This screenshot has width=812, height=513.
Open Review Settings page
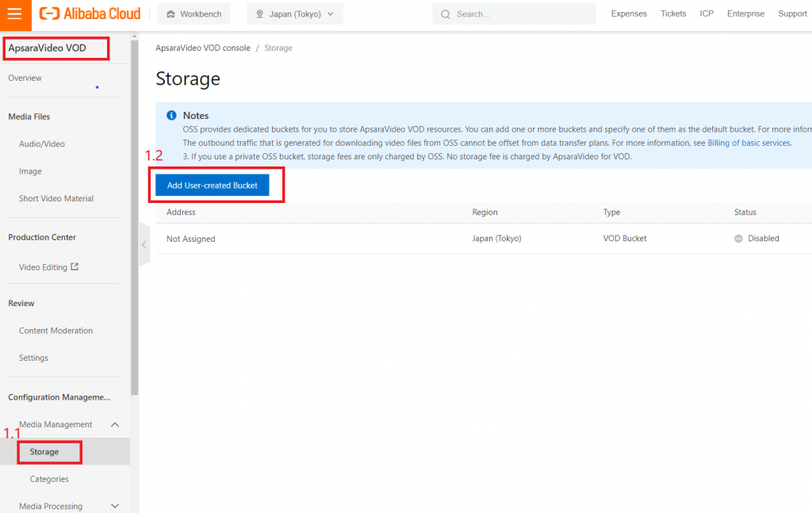(33, 358)
